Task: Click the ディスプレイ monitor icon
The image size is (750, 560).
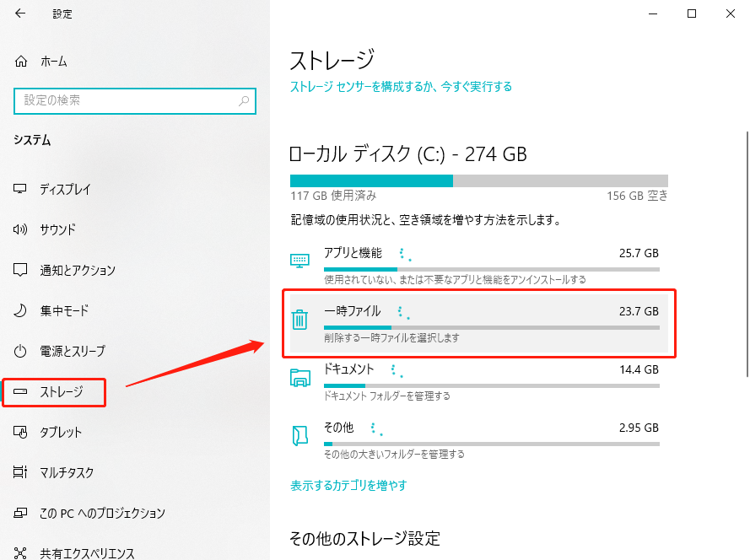Action: [20, 189]
